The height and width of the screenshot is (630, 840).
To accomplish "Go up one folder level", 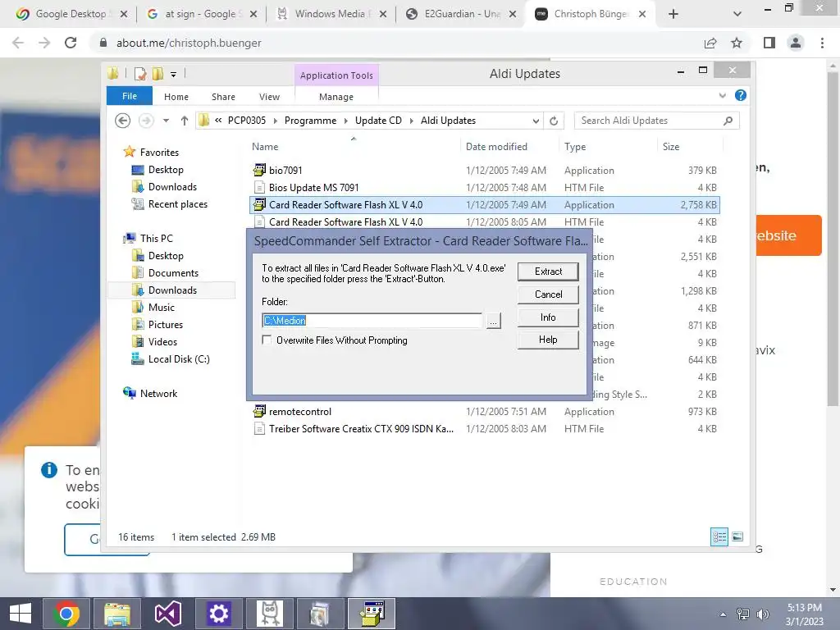I will click(185, 121).
